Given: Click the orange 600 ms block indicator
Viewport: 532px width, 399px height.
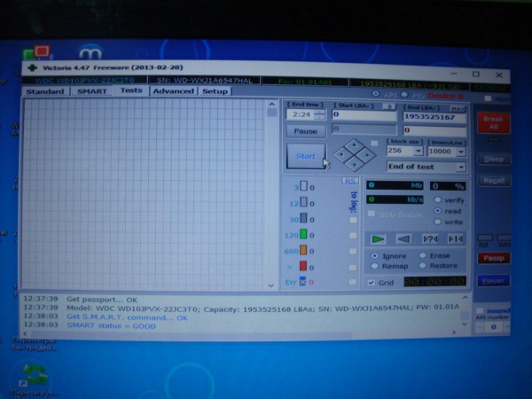Looking at the screenshot, I should coord(303,250).
